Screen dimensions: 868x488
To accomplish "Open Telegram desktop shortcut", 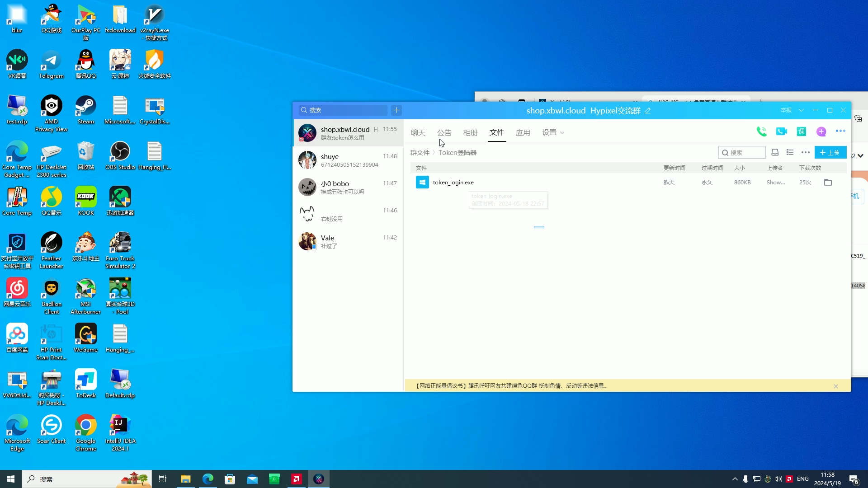I will click(x=51, y=64).
